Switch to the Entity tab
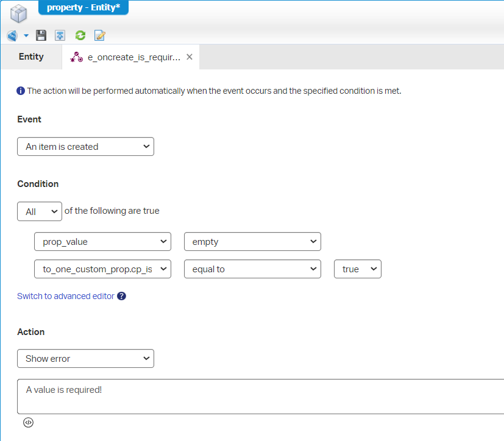Viewport: 504px width, 441px height. pos(31,57)
